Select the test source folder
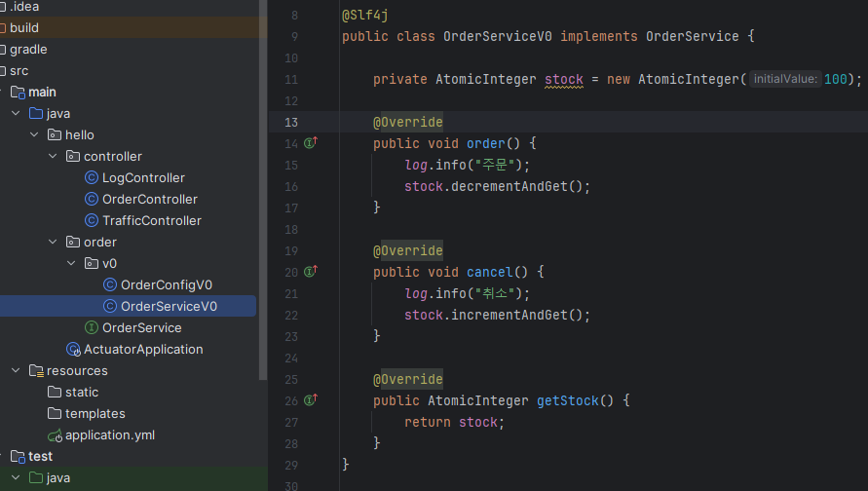This screenshot has height=491, width=868. (40, 457)
